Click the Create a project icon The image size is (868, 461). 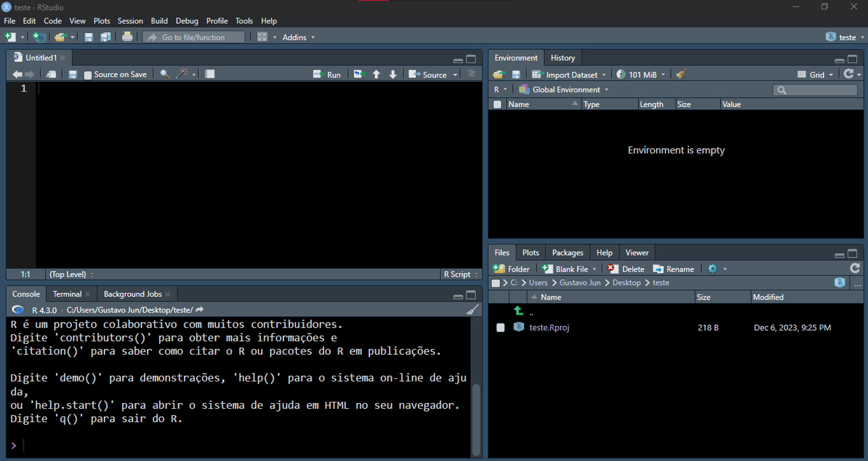click(x=39, y=37)
